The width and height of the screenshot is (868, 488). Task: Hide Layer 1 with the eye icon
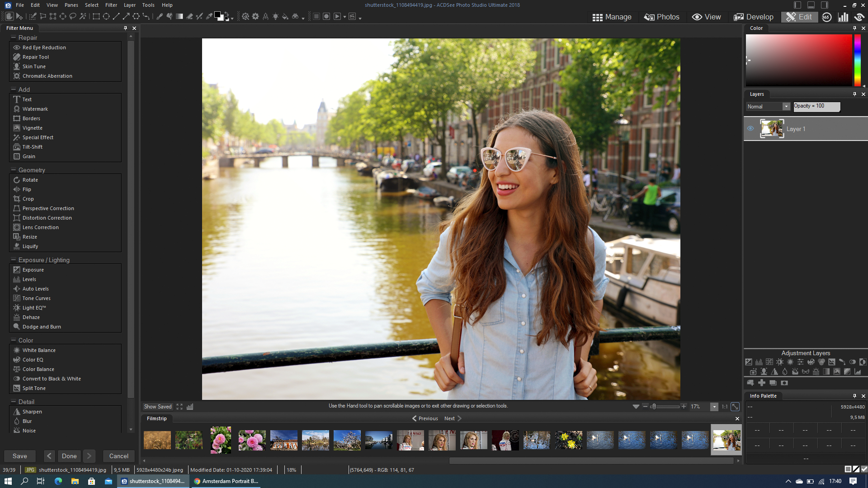coord(750,129)
